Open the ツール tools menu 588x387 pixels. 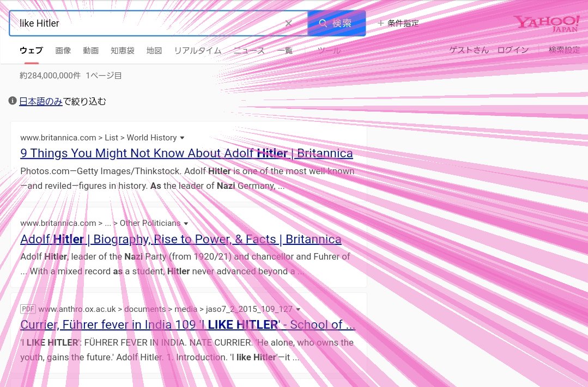(x=329, y=50)
